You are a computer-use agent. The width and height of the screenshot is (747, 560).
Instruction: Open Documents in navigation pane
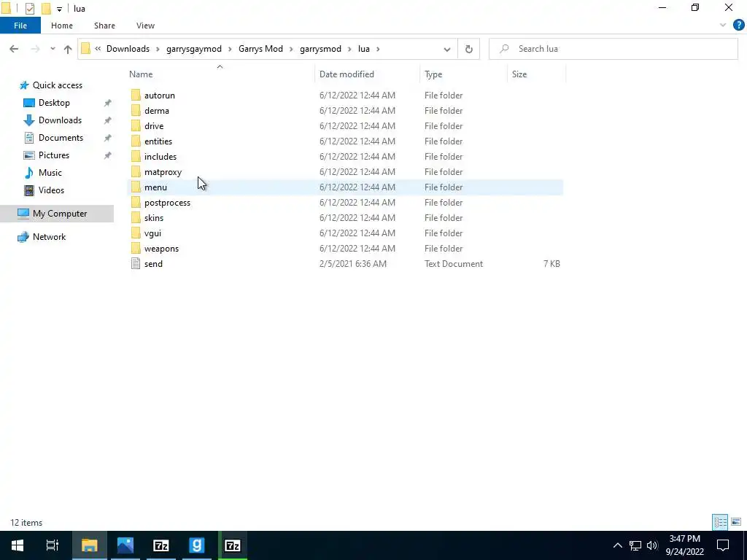coord(61,138)
